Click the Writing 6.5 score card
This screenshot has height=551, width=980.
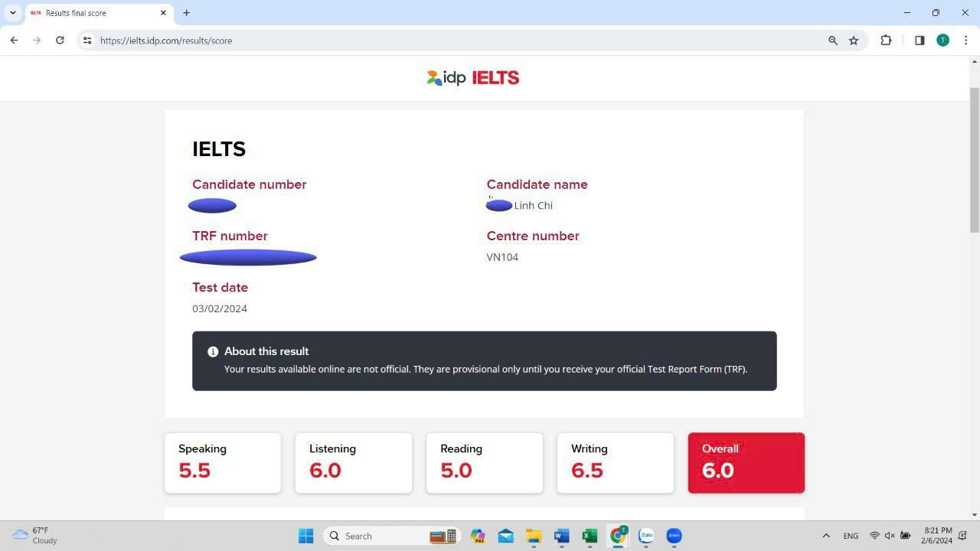point(616,463)
